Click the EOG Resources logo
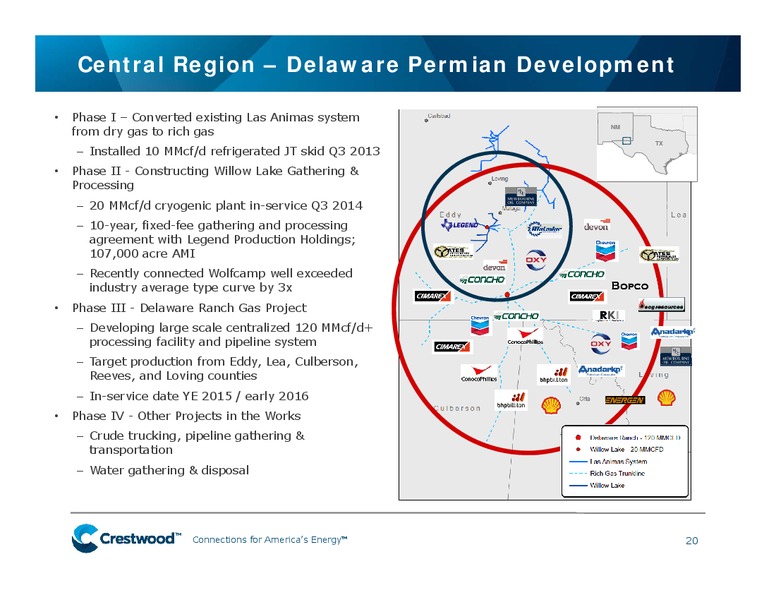This screenshot has width=776, height=600. click(x=661, y=305)
